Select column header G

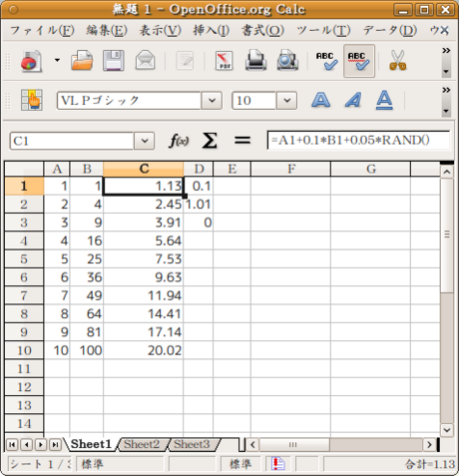pos(370,169)
